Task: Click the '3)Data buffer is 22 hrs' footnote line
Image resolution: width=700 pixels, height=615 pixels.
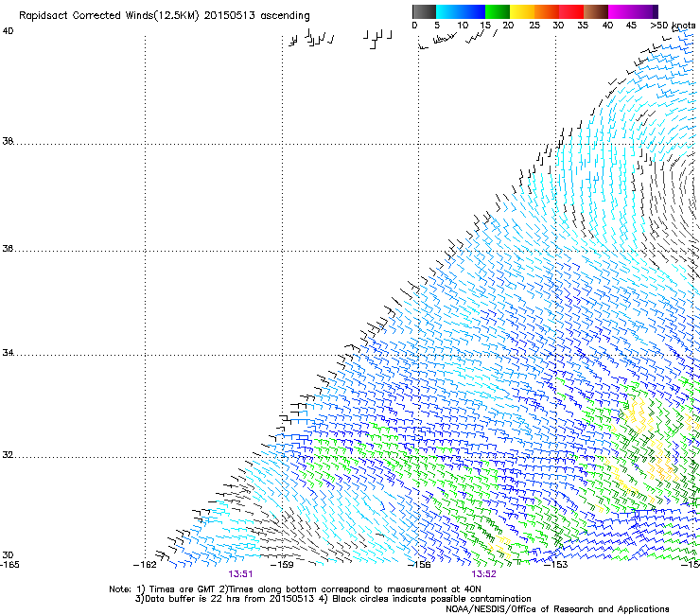Action: (x=333, y=599)
